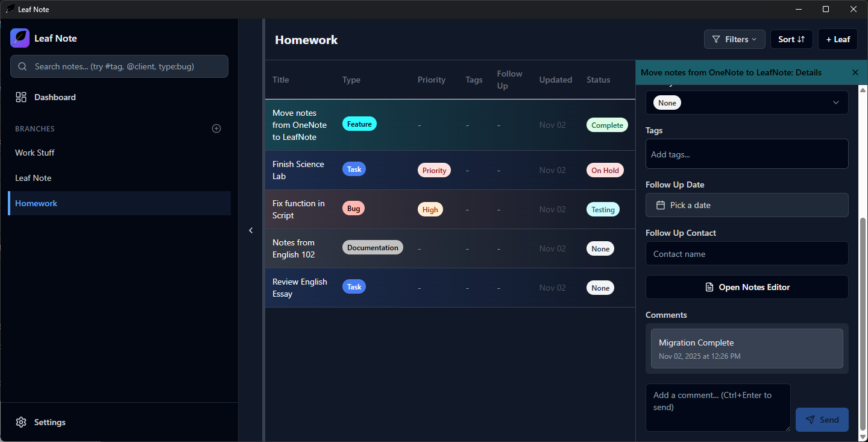The image size is (868, 442).
Task: Open the Filters dropdown
Action: click(x=734, y=39)
